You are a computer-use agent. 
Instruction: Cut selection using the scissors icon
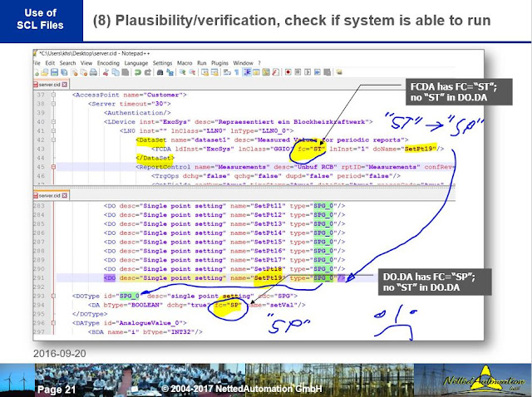(x=106, y=72)
